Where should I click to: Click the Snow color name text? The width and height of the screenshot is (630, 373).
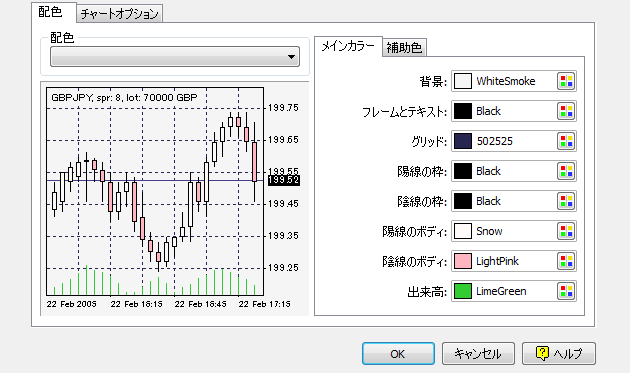point(489,231)
